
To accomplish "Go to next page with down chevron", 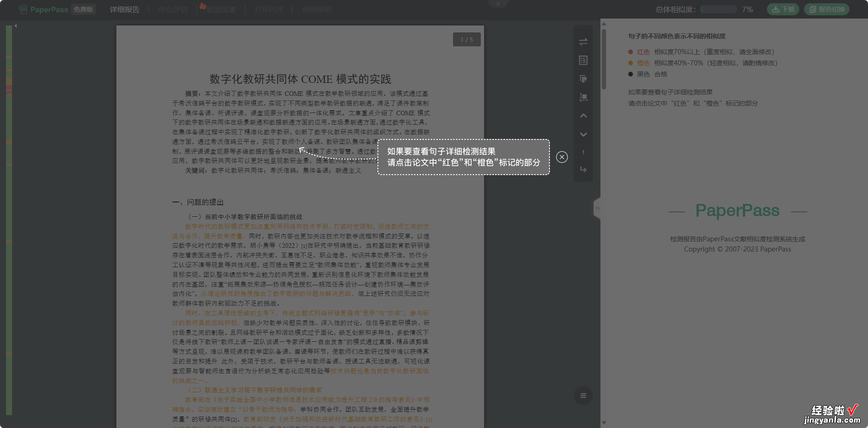I will click(583, 134).
